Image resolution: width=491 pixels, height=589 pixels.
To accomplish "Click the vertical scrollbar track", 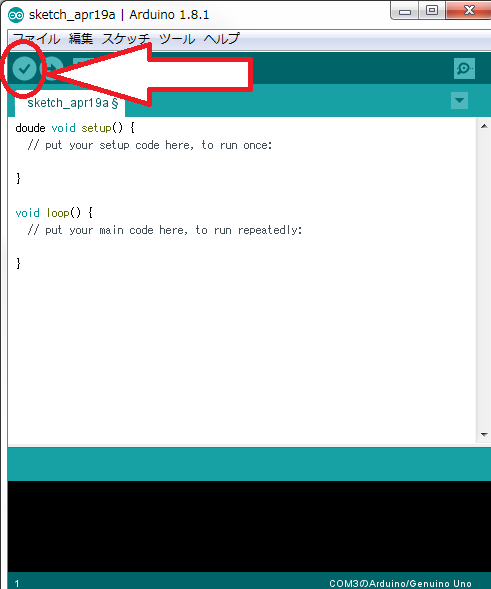I will pyautogui.click(x=484, y=281).
